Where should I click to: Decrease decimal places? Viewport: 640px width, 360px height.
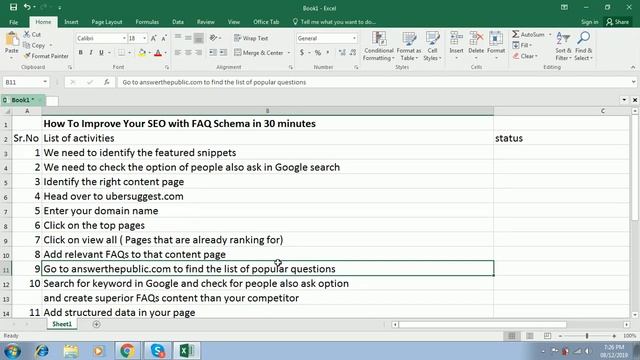coord(353,53)
